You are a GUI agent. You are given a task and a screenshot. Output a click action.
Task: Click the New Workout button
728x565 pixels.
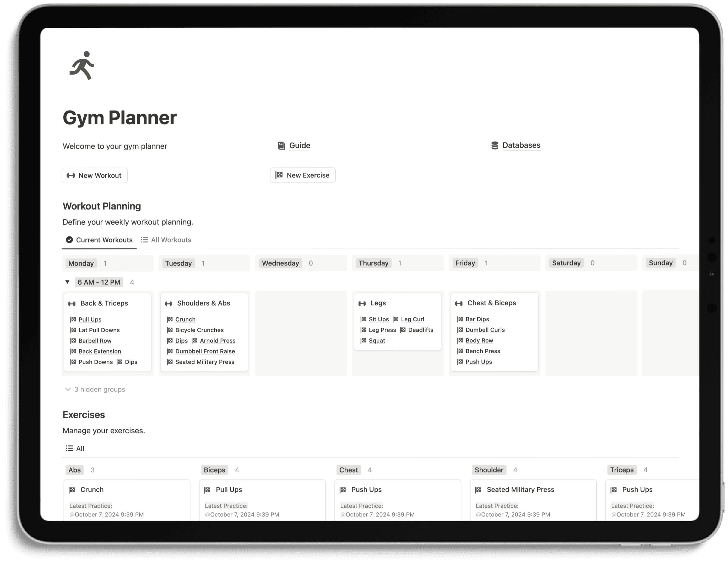point(95,175)
